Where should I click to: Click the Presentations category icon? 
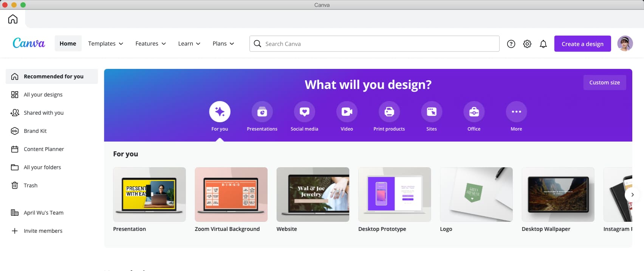262,112
